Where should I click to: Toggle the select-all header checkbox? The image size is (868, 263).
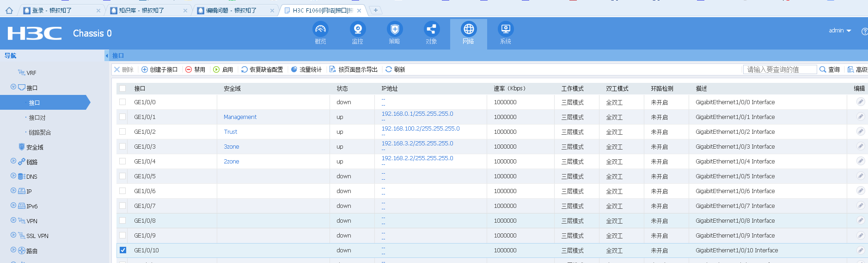click(122, 88)
